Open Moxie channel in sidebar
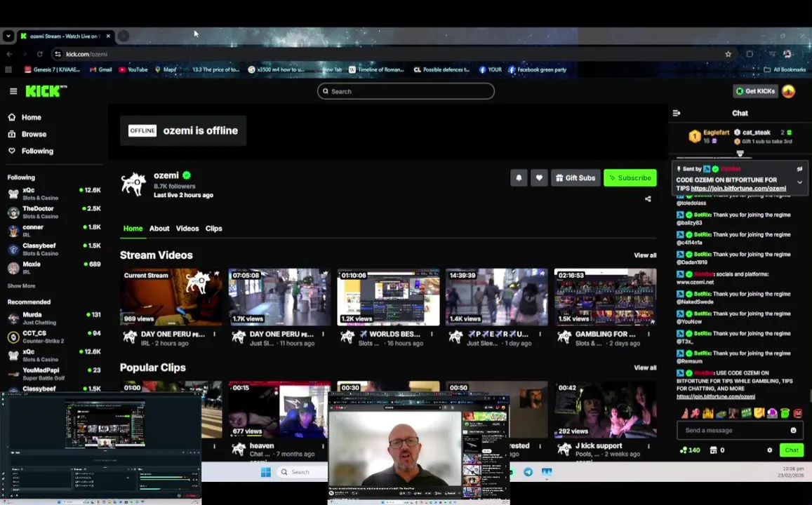This screenshot has height=505, width=812. pos(54,267)
